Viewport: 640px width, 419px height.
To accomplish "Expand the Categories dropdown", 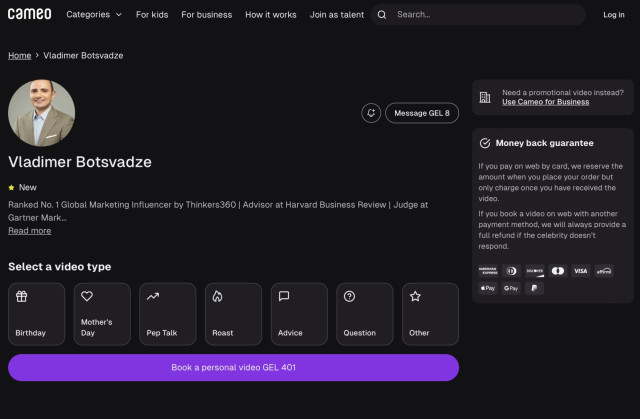I will click(x=94, y=15).
